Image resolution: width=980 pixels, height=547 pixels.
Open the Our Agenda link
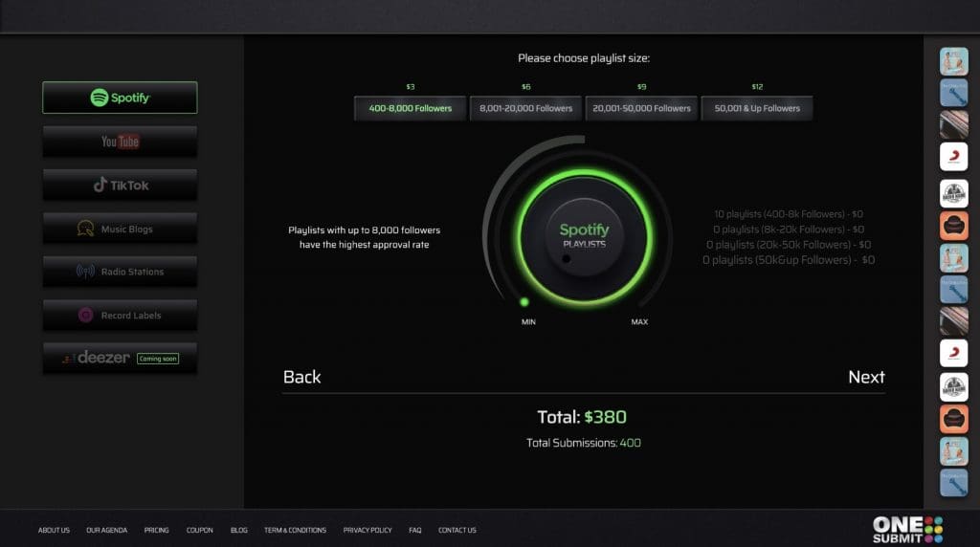pyautogui.click(x=107, y=530)
